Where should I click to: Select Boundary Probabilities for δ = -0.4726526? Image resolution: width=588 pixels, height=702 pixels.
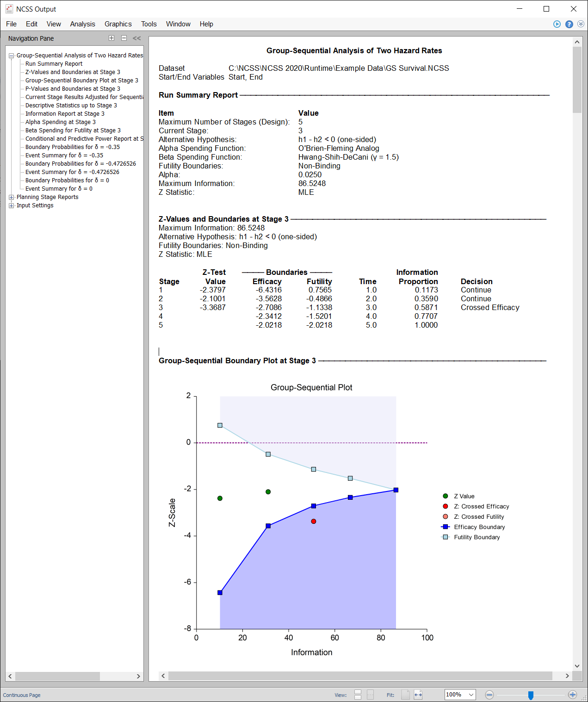click(x=80, y=164)
